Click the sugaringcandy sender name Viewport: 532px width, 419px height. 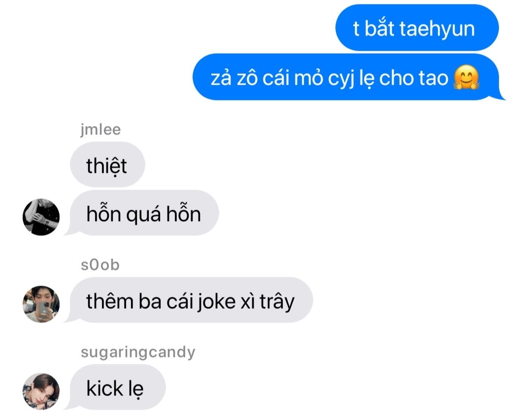[138, 353]
